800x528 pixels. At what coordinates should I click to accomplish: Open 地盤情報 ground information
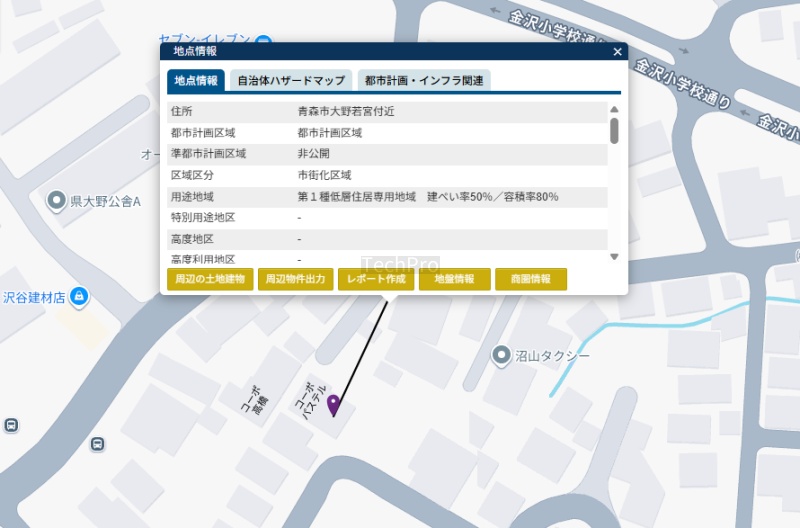(x=454, y=279)
